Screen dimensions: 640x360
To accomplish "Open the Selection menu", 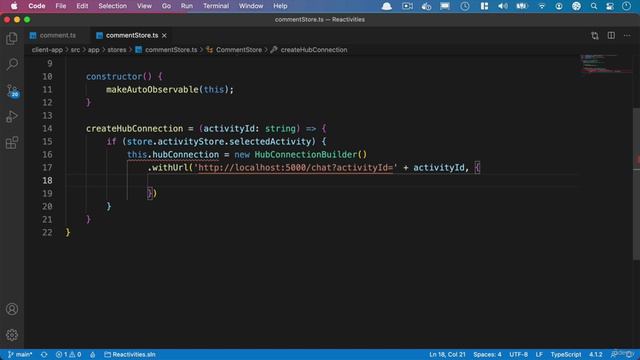I will point(112,6).
